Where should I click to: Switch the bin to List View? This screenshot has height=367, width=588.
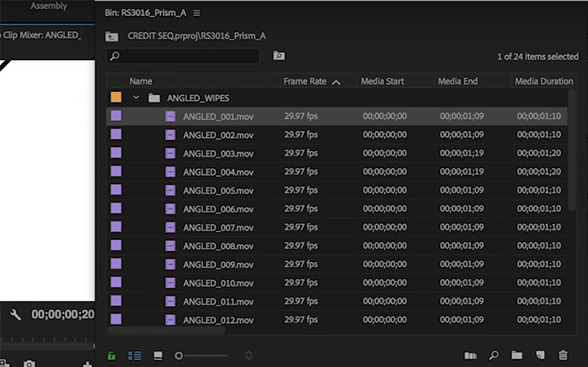(x=134, y=355)
